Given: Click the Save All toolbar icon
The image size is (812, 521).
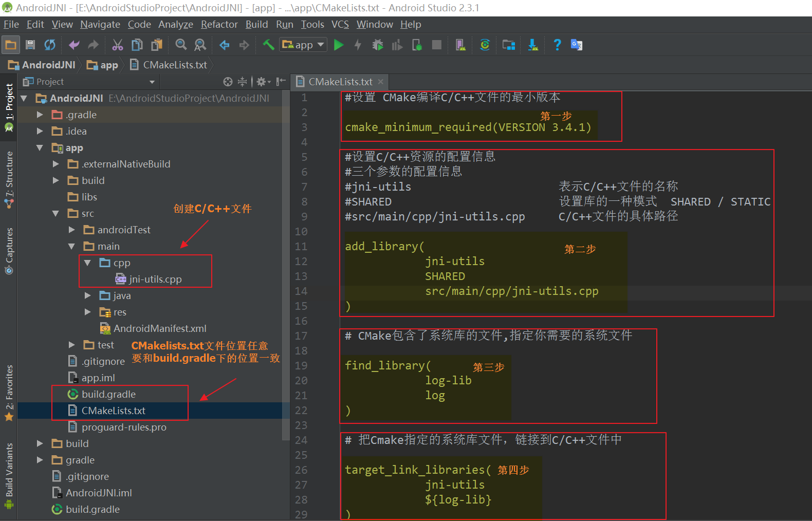Looking at the screenshot, I should 30,45.
